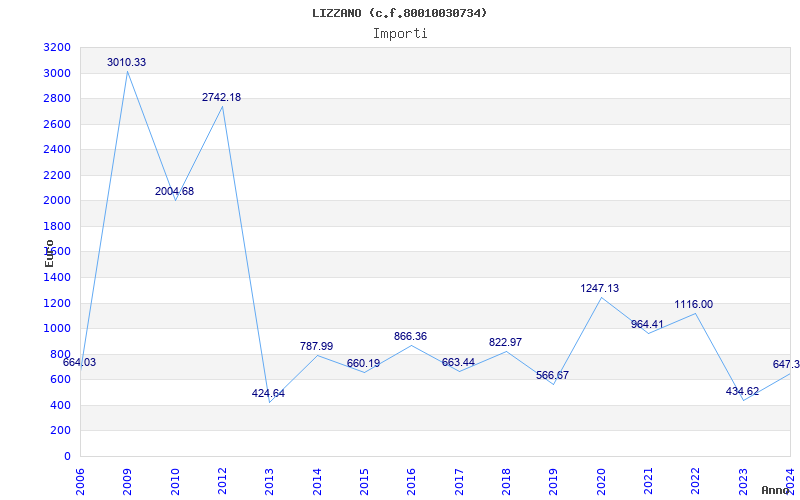Click the 424.64 data label
This screenshot has width=800, height=500.
click(x=268, y=393)
